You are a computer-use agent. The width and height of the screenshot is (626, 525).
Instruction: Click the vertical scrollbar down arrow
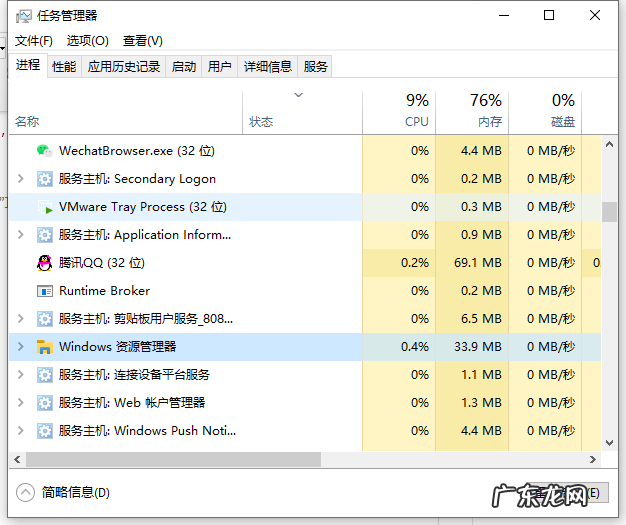[609, 443]
